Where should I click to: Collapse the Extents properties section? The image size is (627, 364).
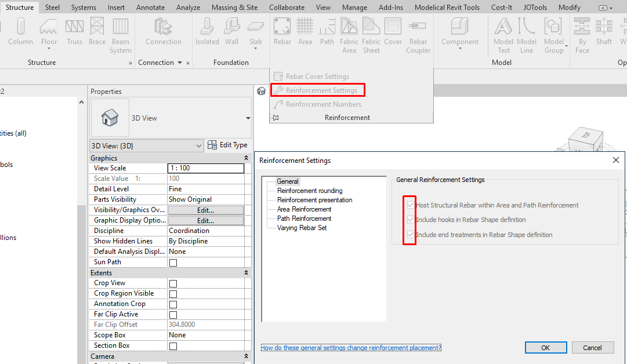point(246,273)
